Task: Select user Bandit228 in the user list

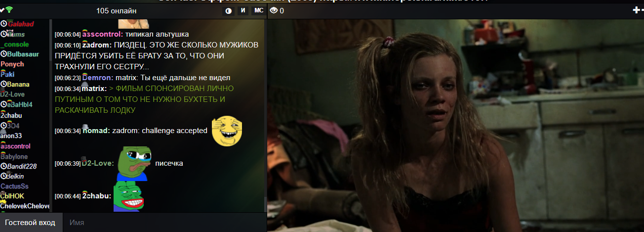Action: (22, 166)
